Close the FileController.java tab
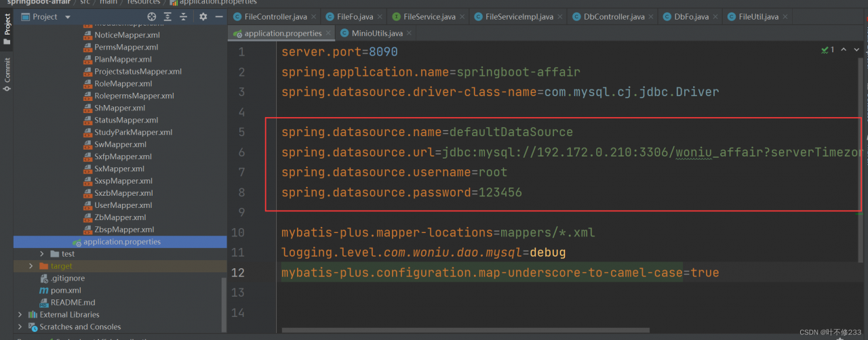The image size is (868, 340). (x=313, y=16)
